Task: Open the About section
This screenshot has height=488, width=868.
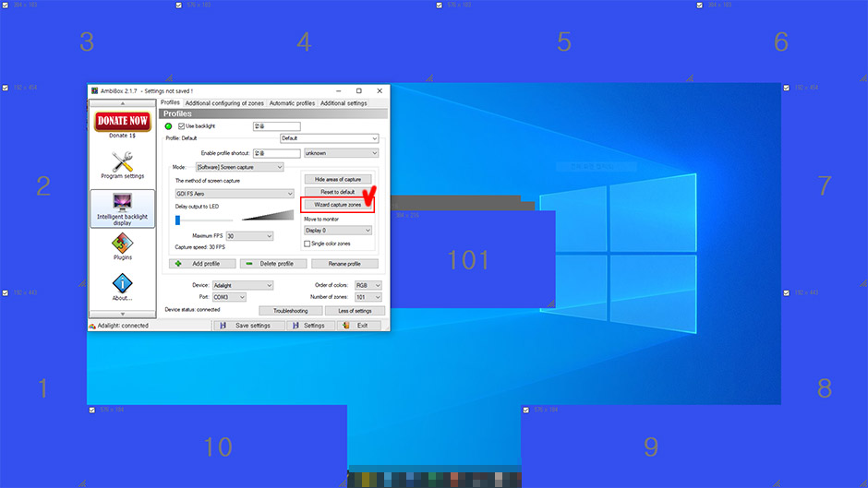Action: coord(122,287)
